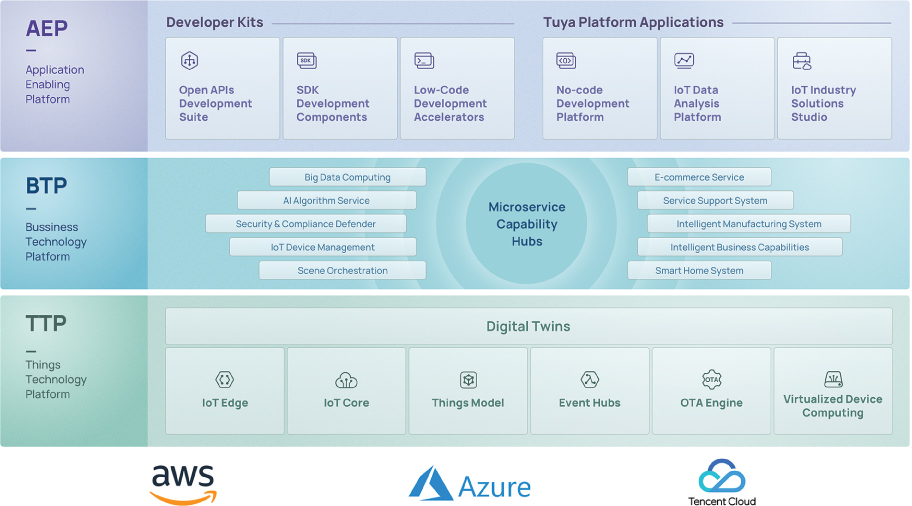Click the IoT Data Analysis chart icon

(684, 61)
